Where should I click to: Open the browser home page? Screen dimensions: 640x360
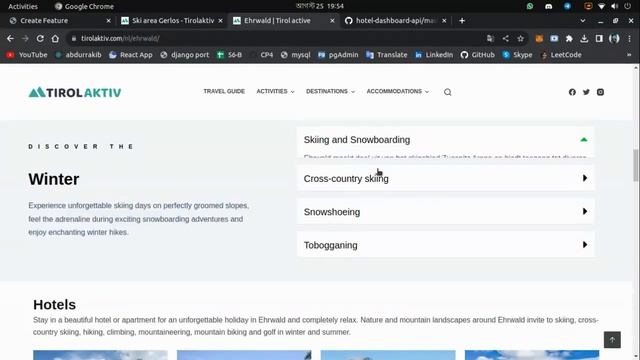55,38
